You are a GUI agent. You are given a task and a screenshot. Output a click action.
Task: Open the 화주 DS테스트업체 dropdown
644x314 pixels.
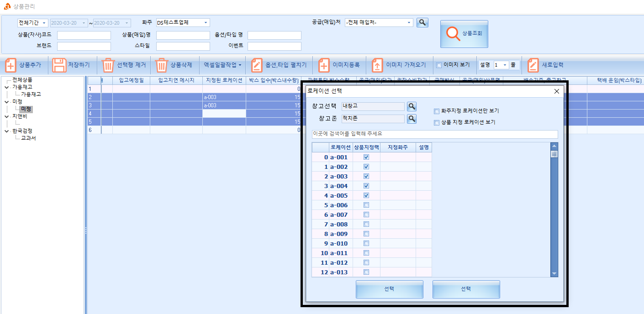tap(206, 22)
